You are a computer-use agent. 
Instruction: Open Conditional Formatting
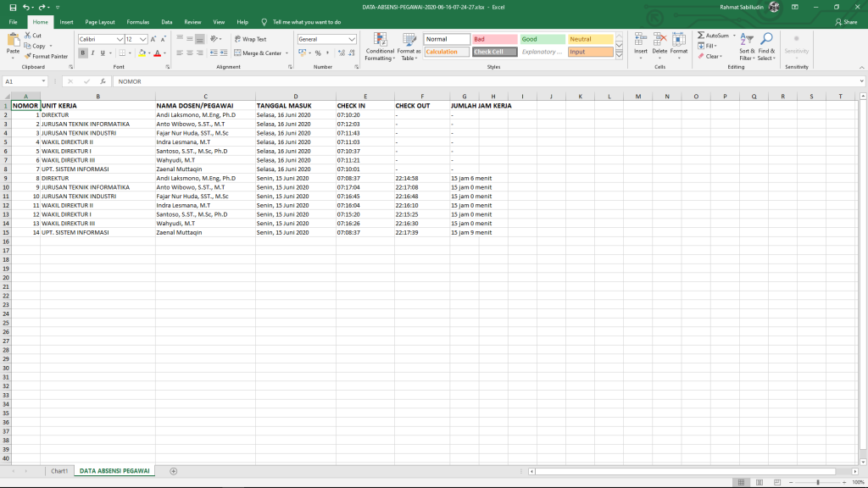[380, 47]
